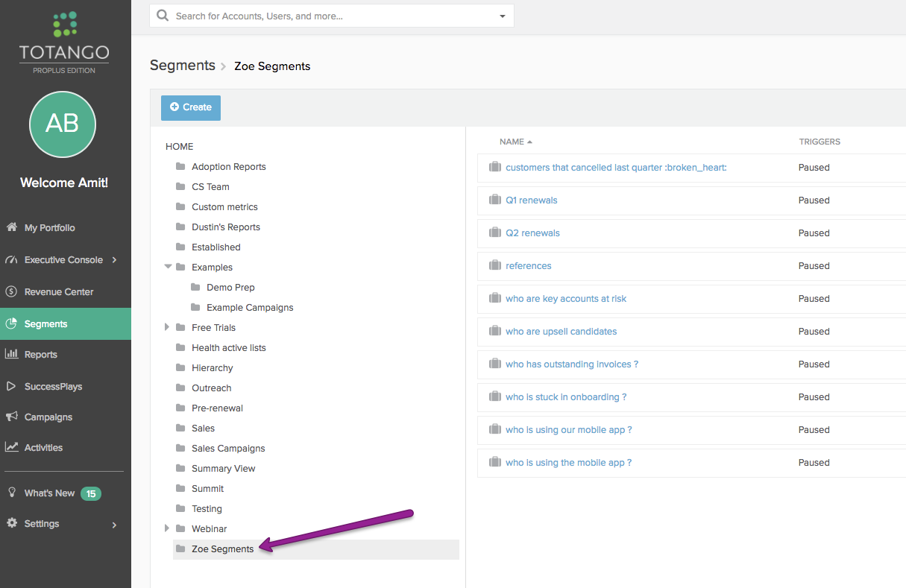Click the What's New 15 badge

91,493
